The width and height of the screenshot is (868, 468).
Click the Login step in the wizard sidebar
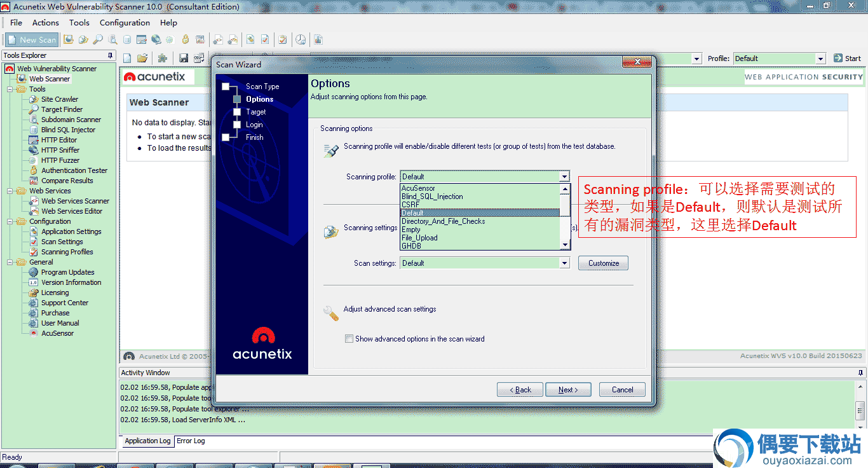click(x=254, y=125)
